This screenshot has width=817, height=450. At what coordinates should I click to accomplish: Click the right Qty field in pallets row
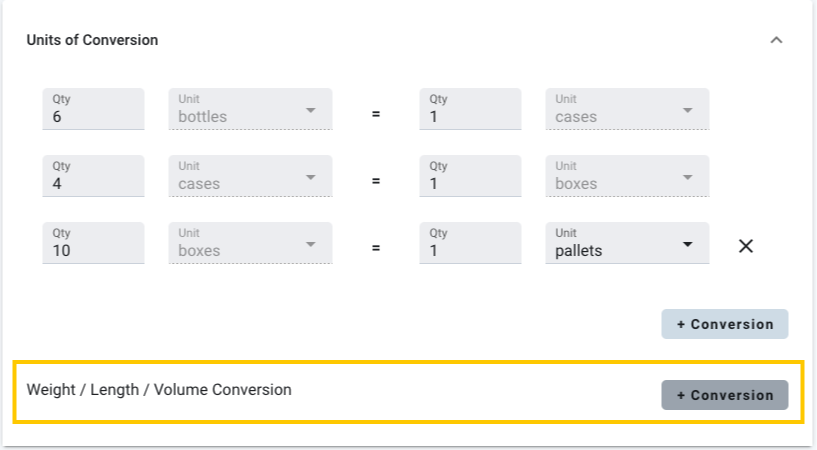click(x=470, y=243)
